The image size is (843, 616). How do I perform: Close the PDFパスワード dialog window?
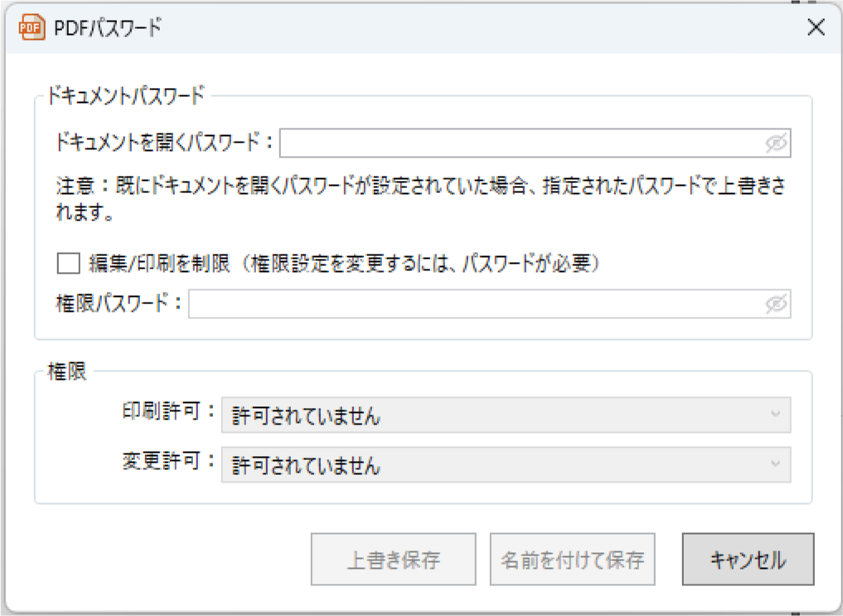click(x=816, y=27)
